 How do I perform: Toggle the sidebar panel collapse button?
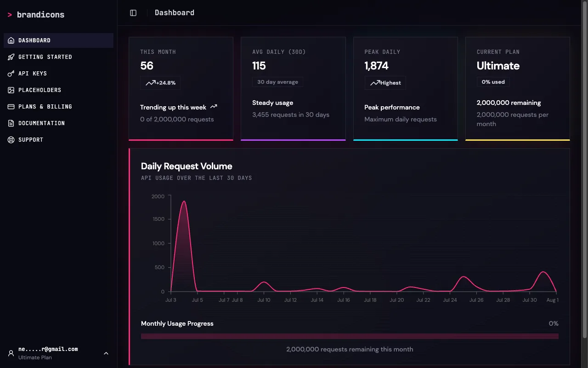pos(133,13)
